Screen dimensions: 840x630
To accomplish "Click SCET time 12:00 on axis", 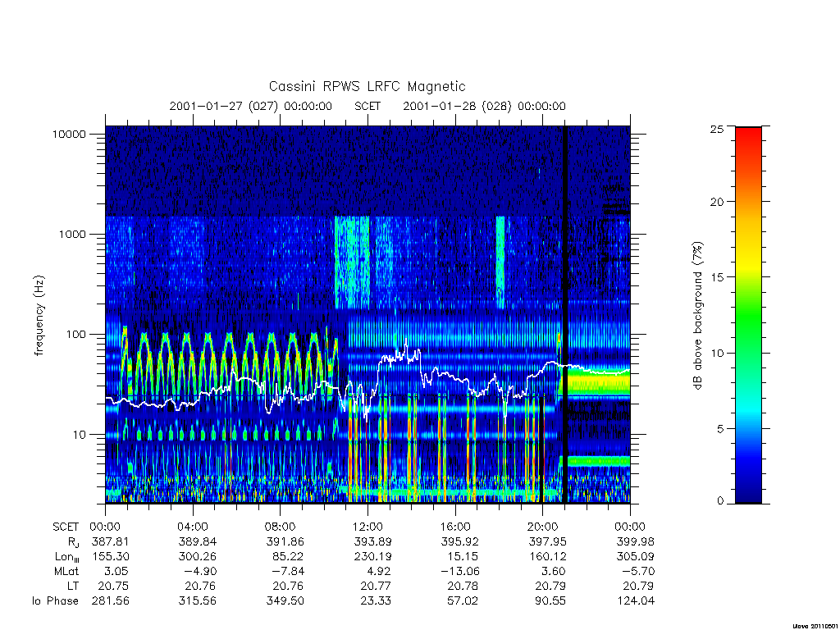I will [x=367, y=527].
